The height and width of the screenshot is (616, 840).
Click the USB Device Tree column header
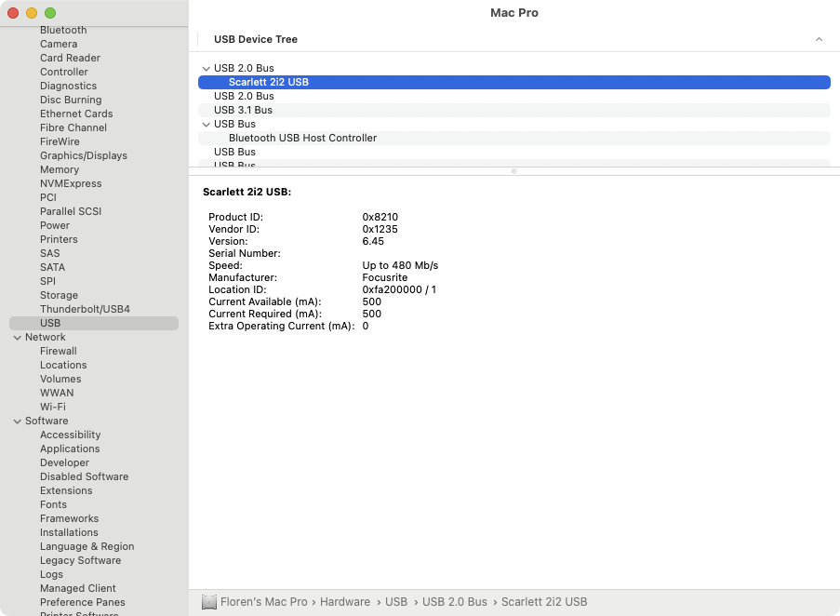coord(256,39)
